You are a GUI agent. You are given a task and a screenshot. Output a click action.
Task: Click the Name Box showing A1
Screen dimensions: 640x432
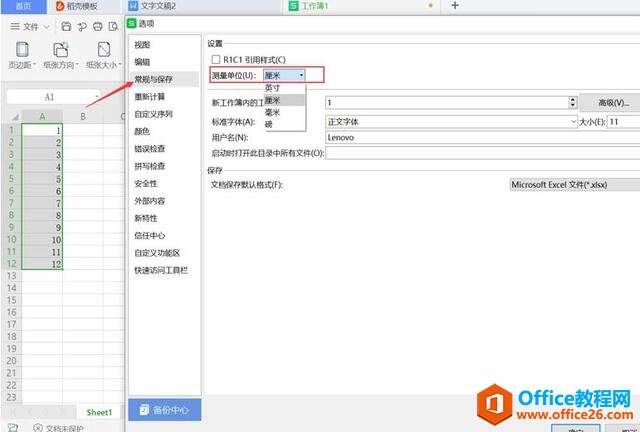pos(49,97)
